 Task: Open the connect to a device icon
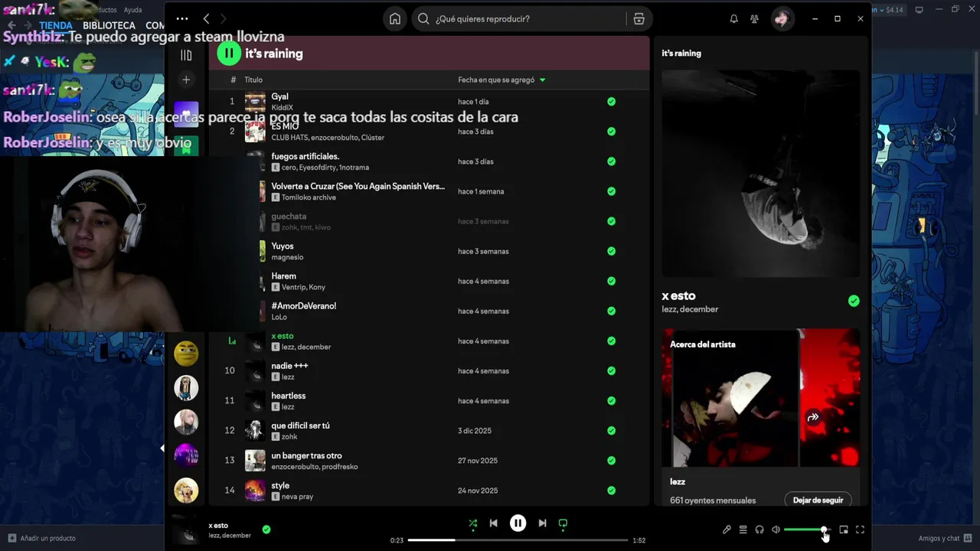(759, 530)
